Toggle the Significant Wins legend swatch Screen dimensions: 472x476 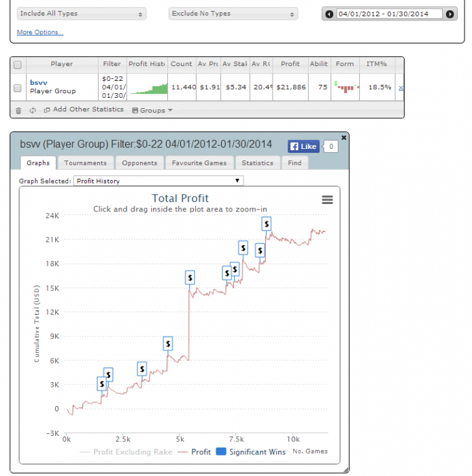221,452
